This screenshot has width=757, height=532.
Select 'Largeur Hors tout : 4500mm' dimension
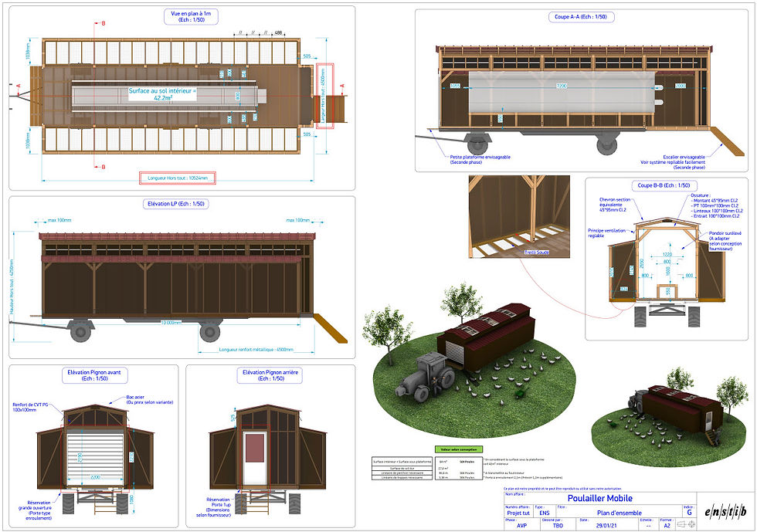pos(324,96)
